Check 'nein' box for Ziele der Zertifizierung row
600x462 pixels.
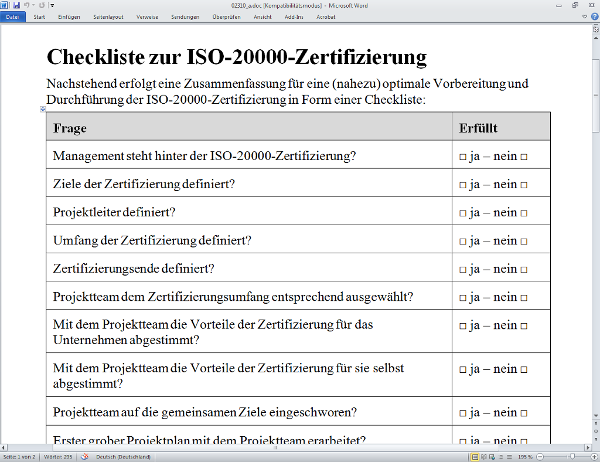coord(523,185)
